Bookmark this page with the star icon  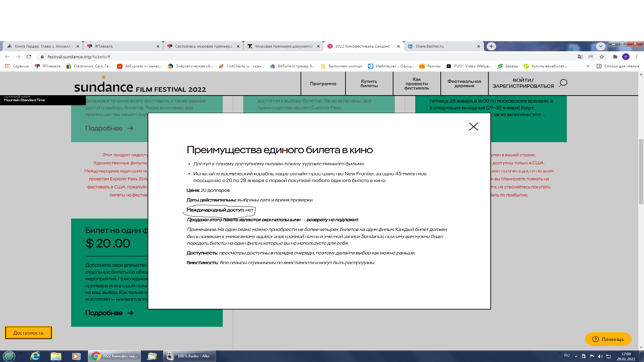(602, 57)
